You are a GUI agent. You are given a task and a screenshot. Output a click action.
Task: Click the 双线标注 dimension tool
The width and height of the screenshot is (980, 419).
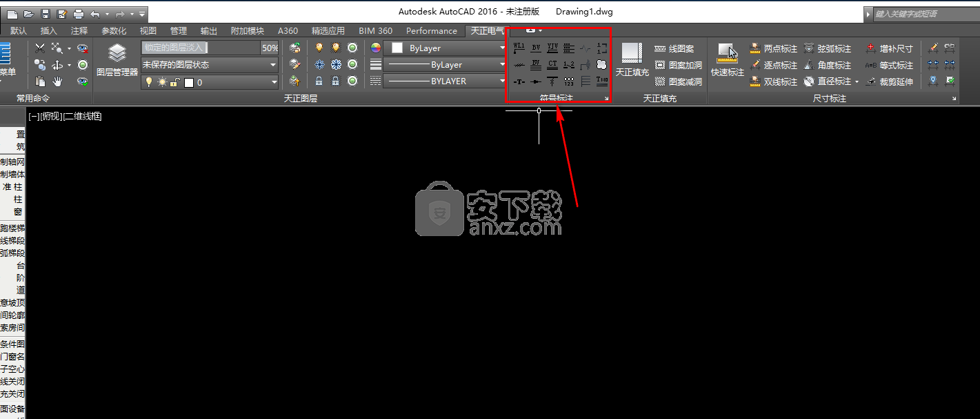click(x=773, y=82)
